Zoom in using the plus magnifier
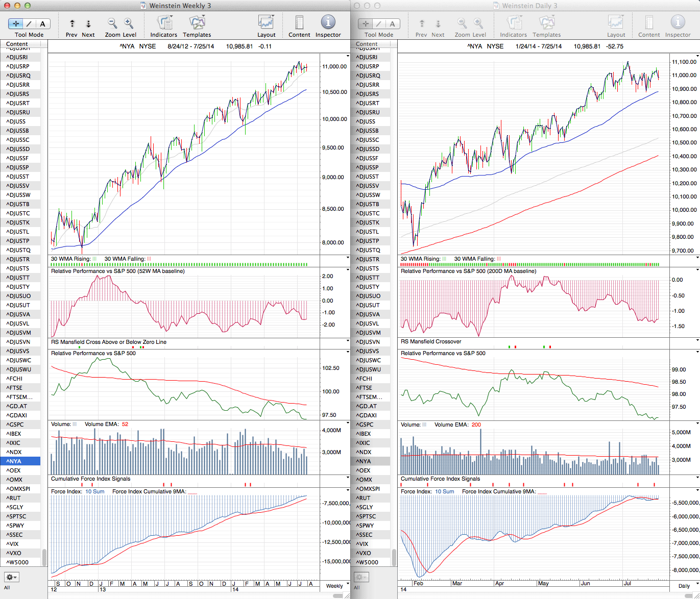 point(129,23)
